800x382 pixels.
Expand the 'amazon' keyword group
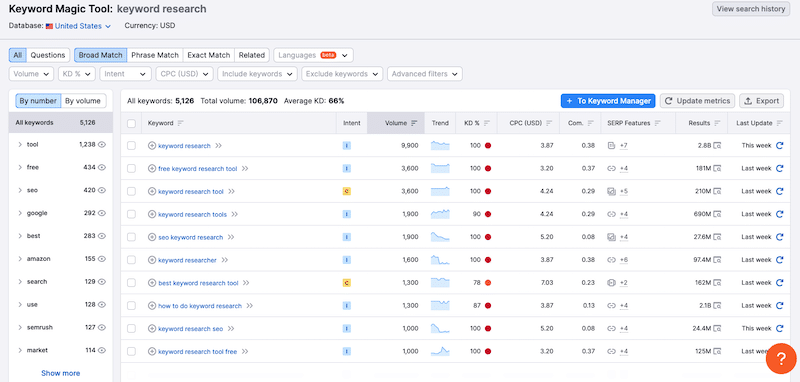point(20,259)
